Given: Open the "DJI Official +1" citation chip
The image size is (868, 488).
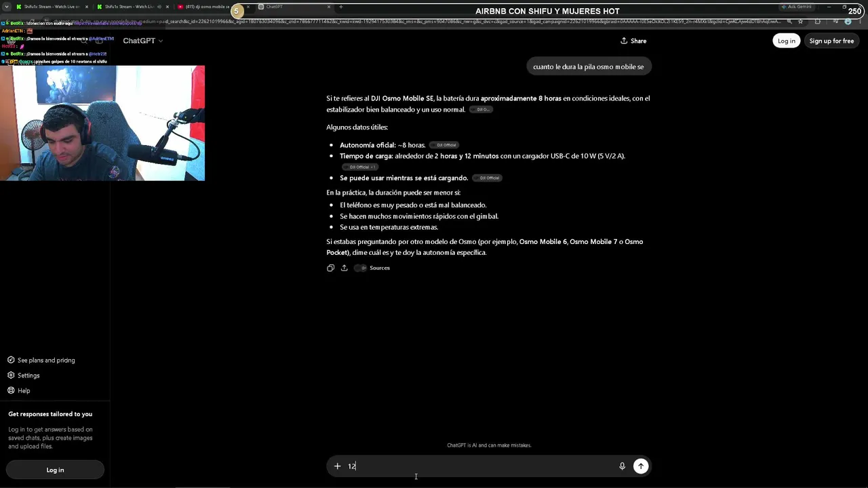Looking at the screenshot, I should (x=360, y=167).
